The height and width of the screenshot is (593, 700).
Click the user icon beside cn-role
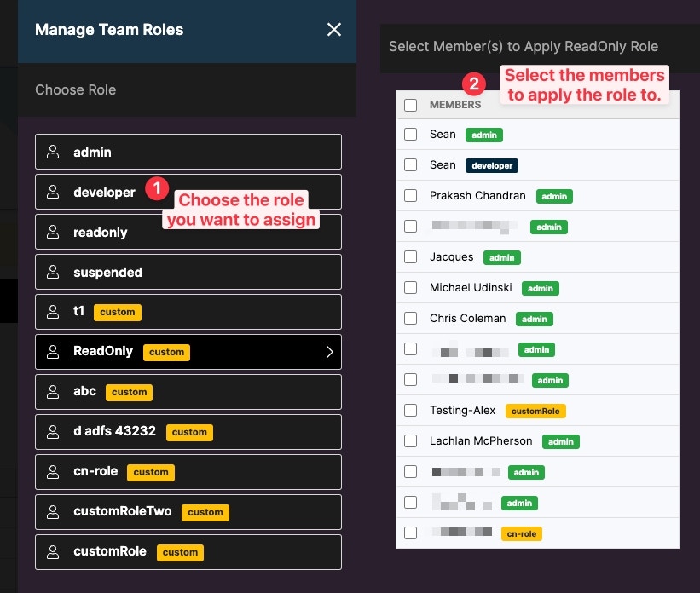[x=53, y=472]
